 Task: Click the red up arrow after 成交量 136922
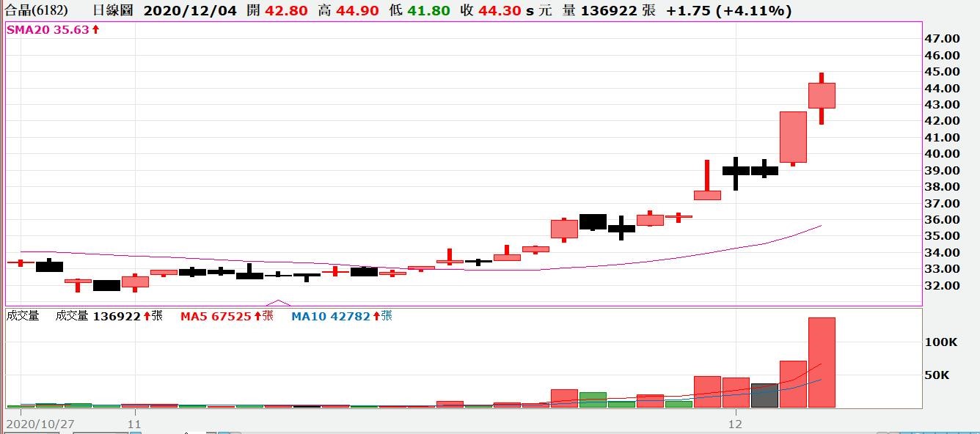[x=147, y=316]
